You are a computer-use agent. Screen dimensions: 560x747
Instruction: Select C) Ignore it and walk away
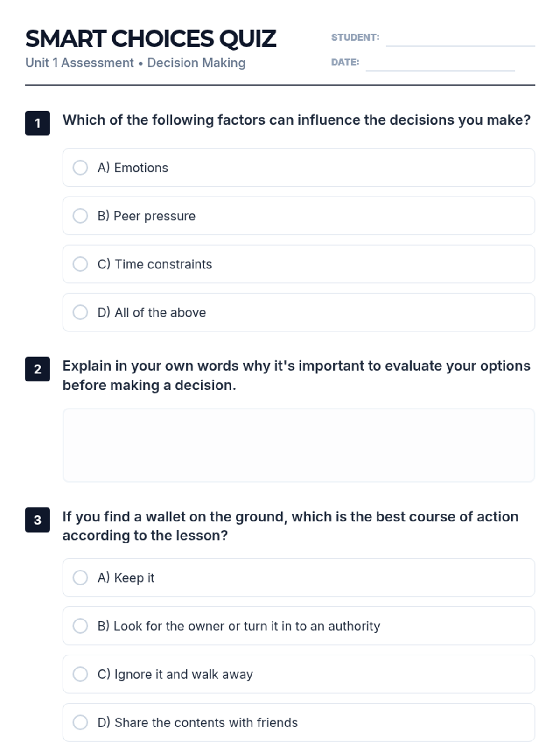(80, 674)
